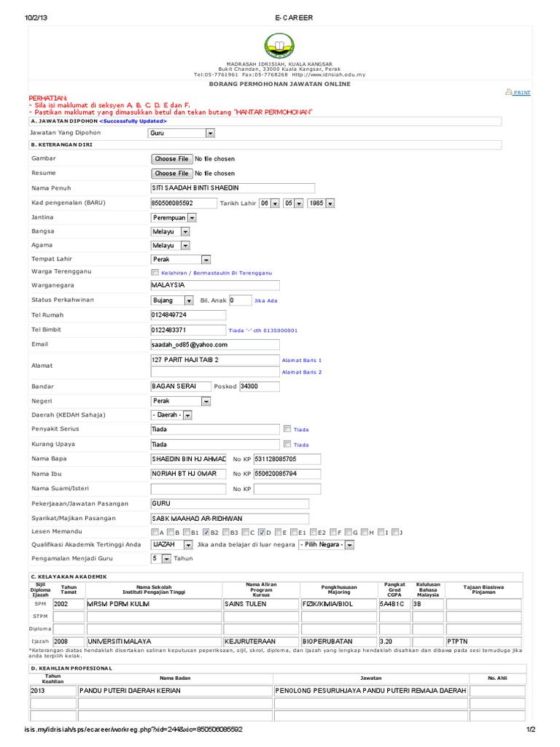Click the printer icon beside PRINT
This screenshot has height=747, width=560.
(508, 92)
